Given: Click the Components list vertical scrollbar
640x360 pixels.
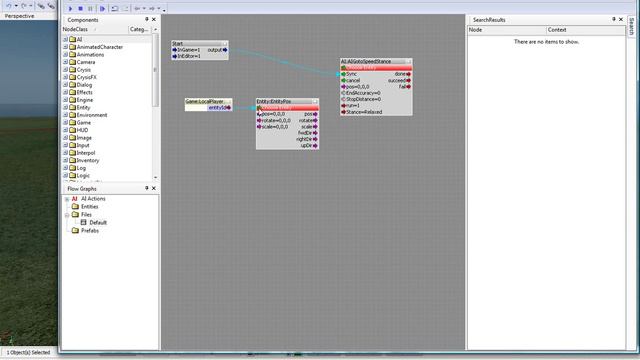Looking at the screenshot, I should tap(155, 70).
